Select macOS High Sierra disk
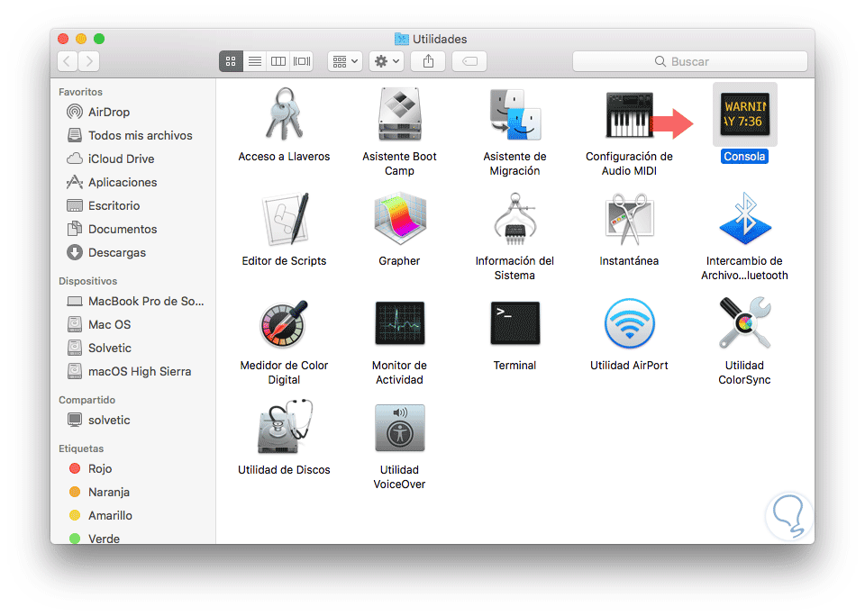This screenshot has width=865, height=616. (132, 371)
